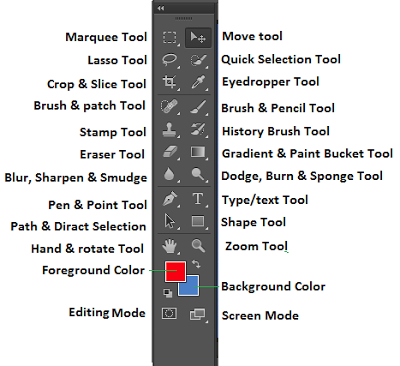This screenshot has width=400, height=366.
Task: Click the 'Quick Selection Tool' label
Action: [281, 59]
